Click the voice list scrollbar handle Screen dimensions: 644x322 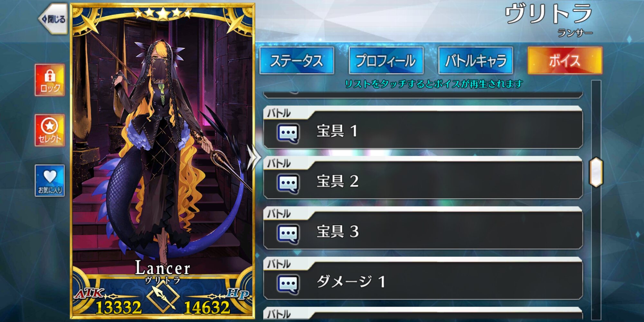point(596,172)
